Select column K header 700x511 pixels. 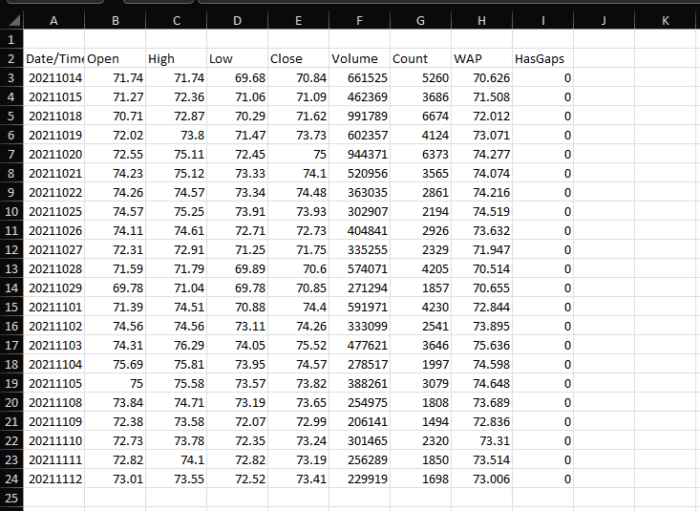tap(665, 21)
